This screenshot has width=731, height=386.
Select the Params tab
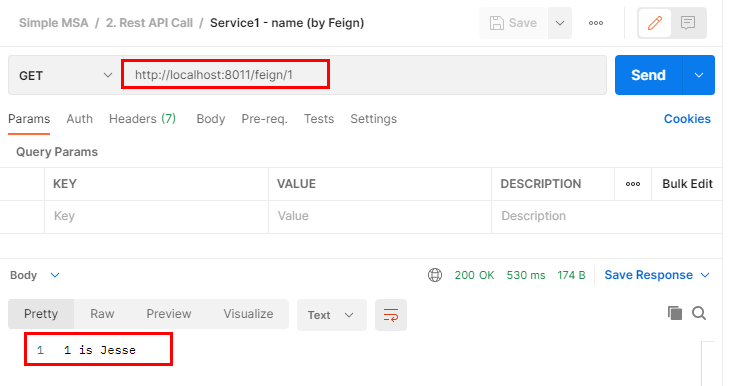pyautogui.click(x=29, y=119)
